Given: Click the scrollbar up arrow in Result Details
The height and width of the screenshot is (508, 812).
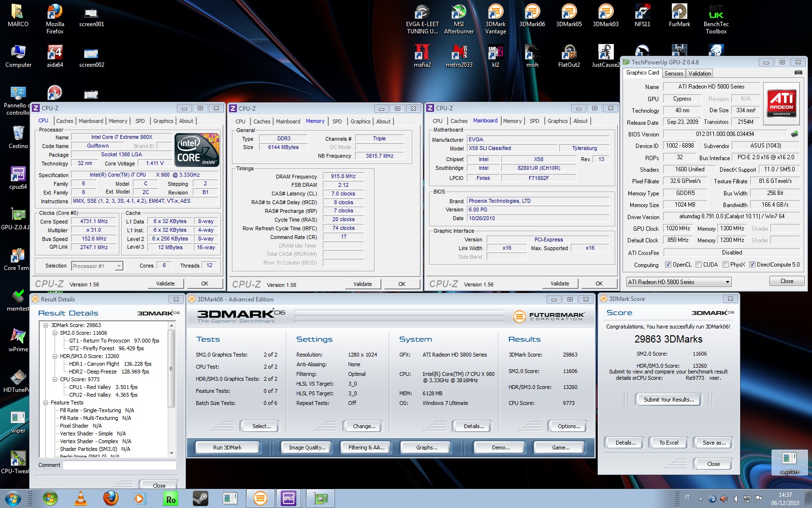Looking at the screenshot, I should [171, 326].
